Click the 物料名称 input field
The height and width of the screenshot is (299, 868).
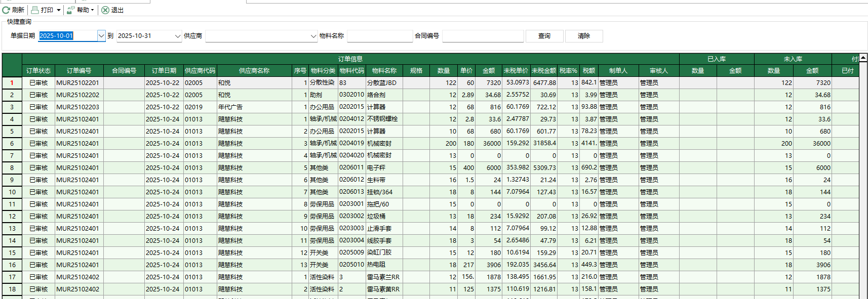[x=380, y=36]
